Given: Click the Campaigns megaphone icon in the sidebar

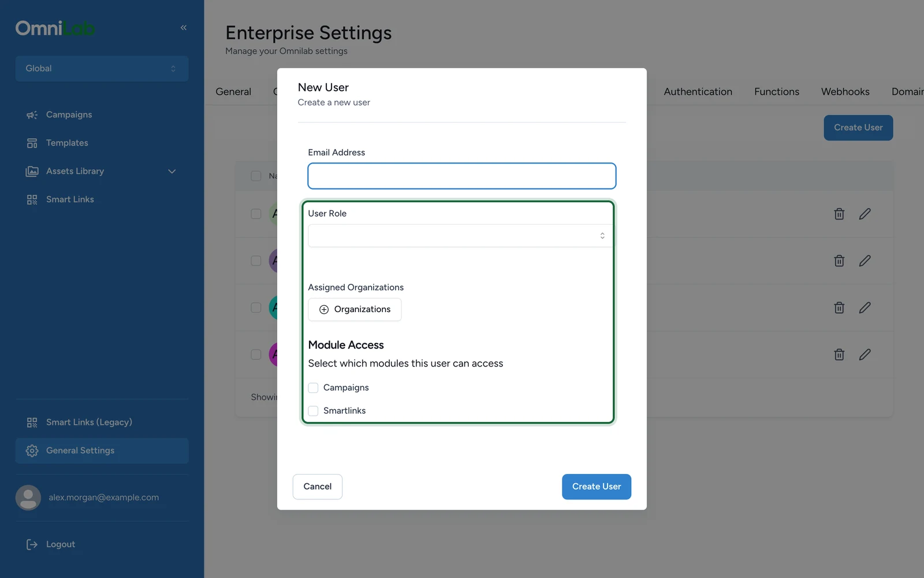Looking at the screenshot, I should 32,115.
